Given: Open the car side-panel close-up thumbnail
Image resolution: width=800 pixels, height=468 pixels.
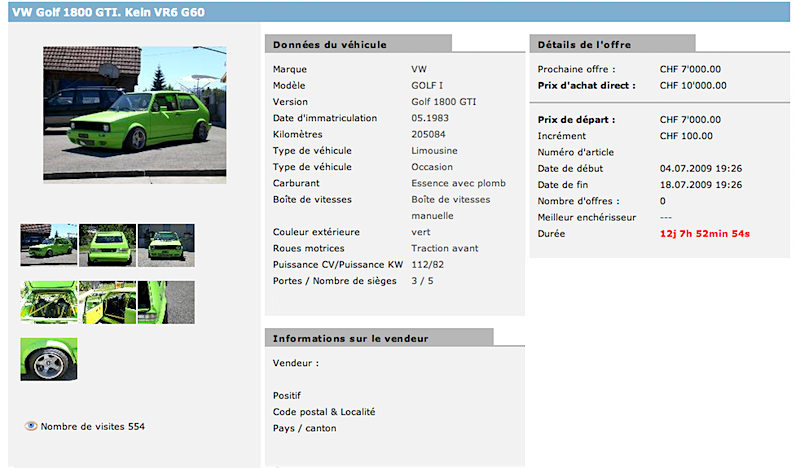Looking at the screenshot, I should click(166, 302).
